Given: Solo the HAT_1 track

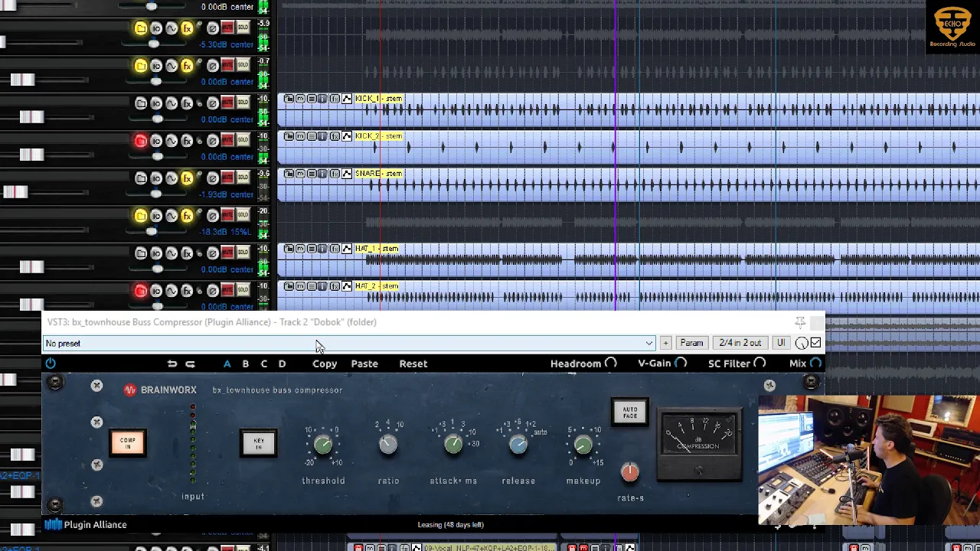Looking at the screenshot, I should click(243, 253).
